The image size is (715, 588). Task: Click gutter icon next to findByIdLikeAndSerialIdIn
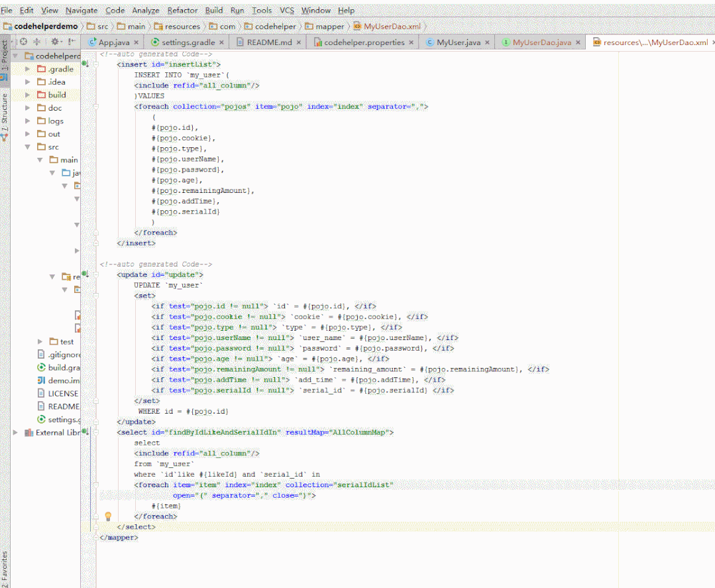click(85, 432)
